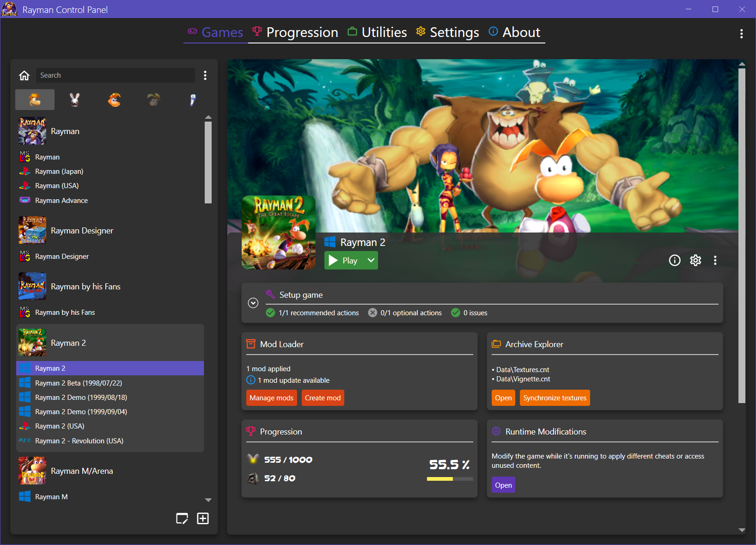Open Rayman 2 more options menu
Image resolution: width=756 pixels, height=545 pixels.
[x=715, y=260]
